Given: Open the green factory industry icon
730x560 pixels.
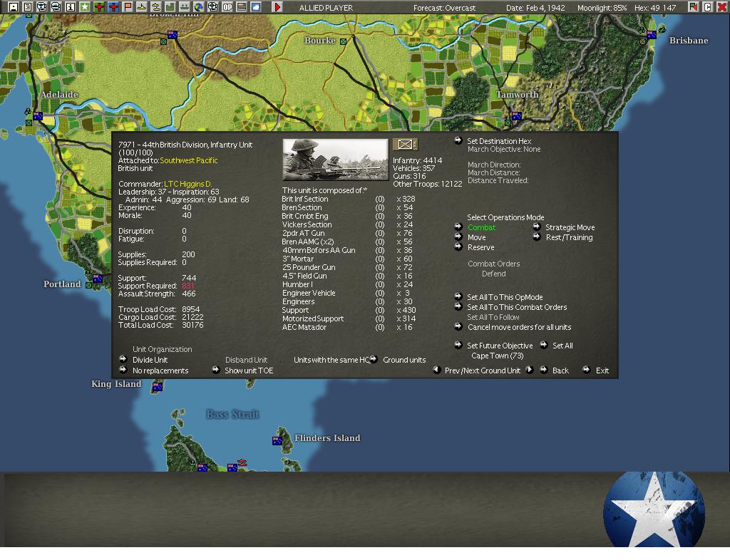Looking at the screenshot, I should pyautogui.click(x=170, y=7).
